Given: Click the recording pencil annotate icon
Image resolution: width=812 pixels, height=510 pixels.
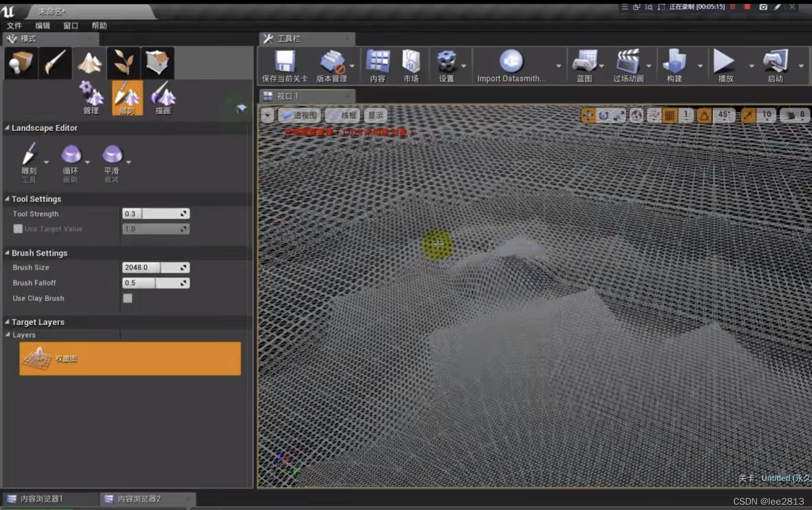Looking at the screenshot, I should click(777, 7).
